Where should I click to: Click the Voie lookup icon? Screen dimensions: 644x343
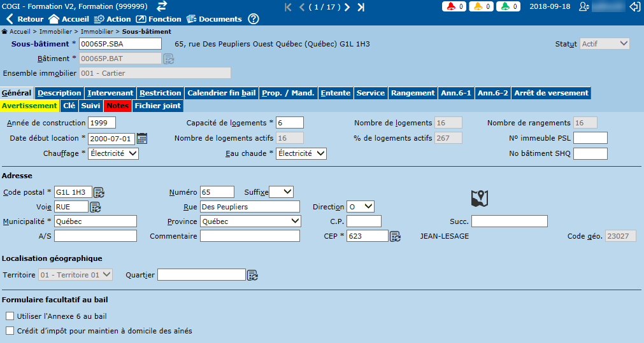(x=96, y=207)
